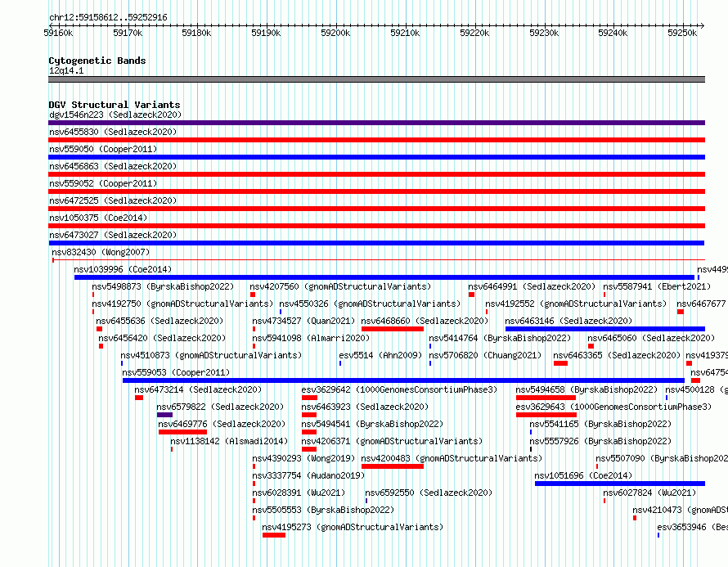
Task: Select nsv6464991 (Sedlazeck2020) label
Action: (x=532, y=286)
